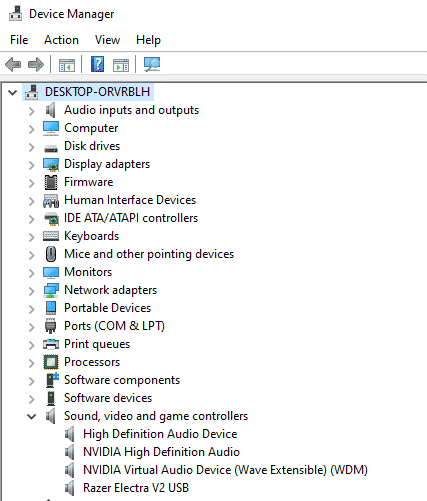Select High Definition Audio Device entry

(160, 434)
